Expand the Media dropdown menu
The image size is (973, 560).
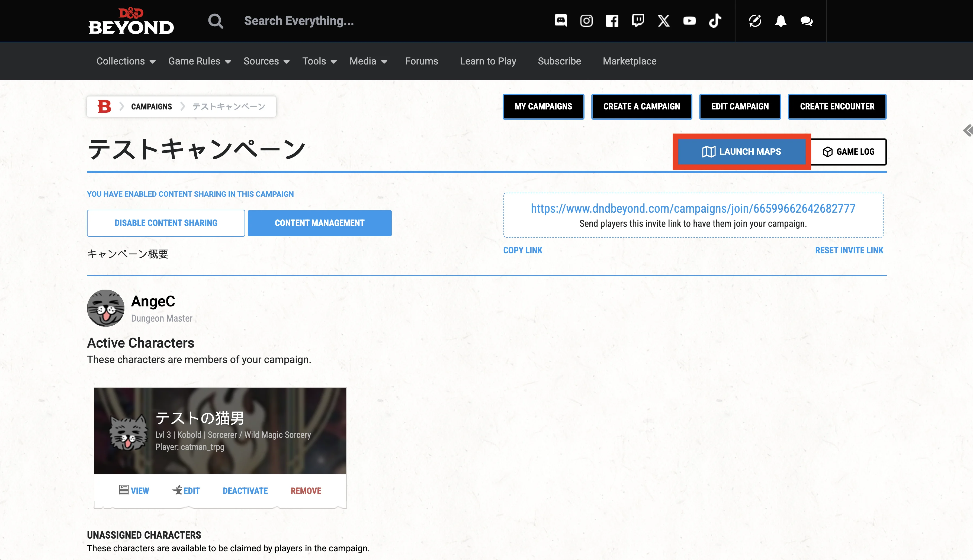pos(368,61)
